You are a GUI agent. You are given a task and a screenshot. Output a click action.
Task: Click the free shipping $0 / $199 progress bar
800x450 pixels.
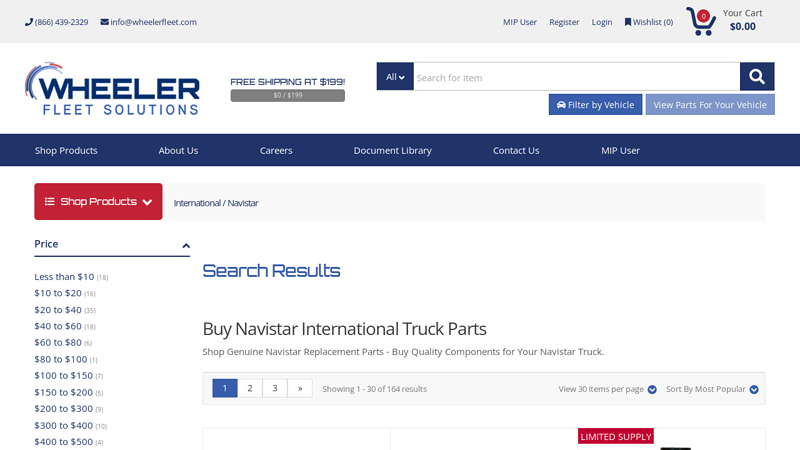288,95
